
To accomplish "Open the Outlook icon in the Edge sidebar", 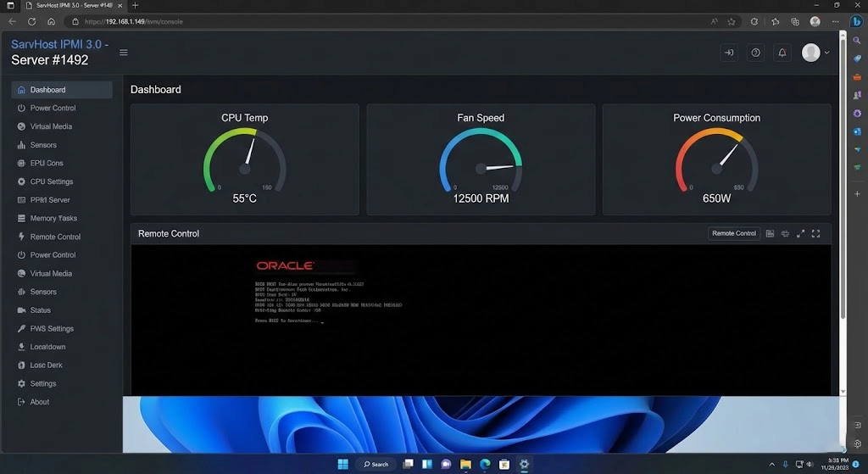I will [857, 131].
